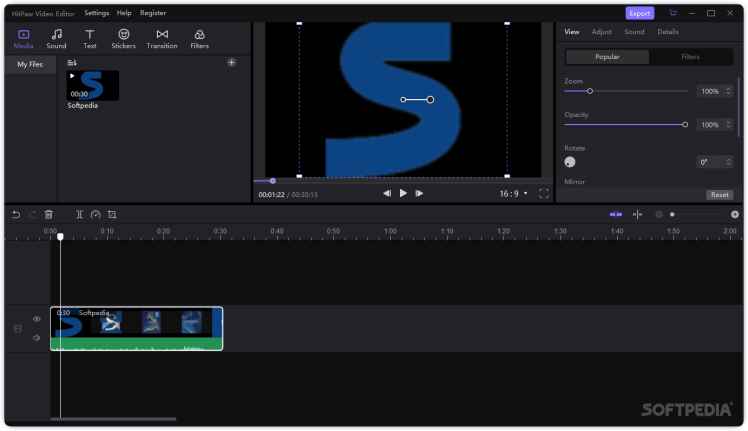Click the rotate dial knob
This screenshot has width=748, height=431.
pos(570,162)
